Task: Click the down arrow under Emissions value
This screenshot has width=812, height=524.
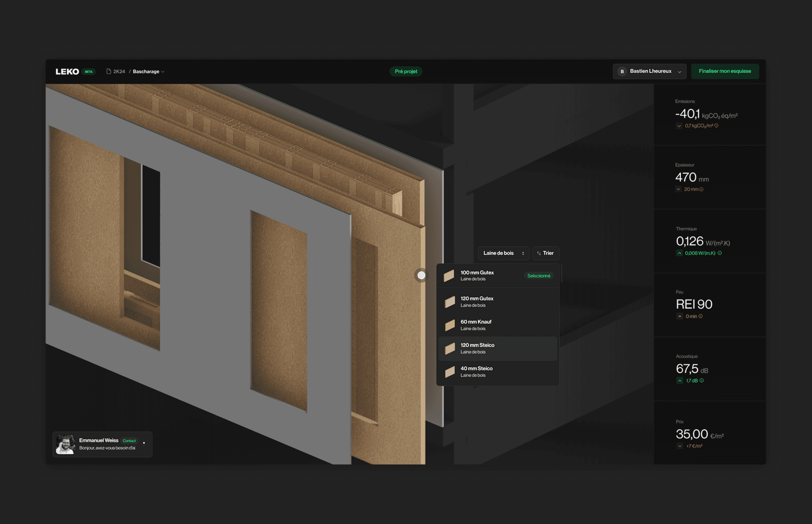Action: pyautogui.click(x=679, y=126)
